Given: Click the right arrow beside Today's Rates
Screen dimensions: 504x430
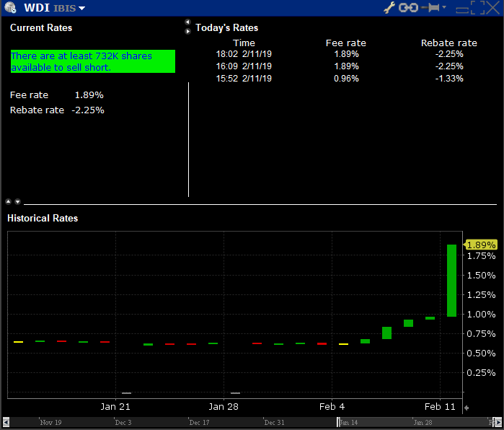Looking at the screenshot, I should coord(187,31).
